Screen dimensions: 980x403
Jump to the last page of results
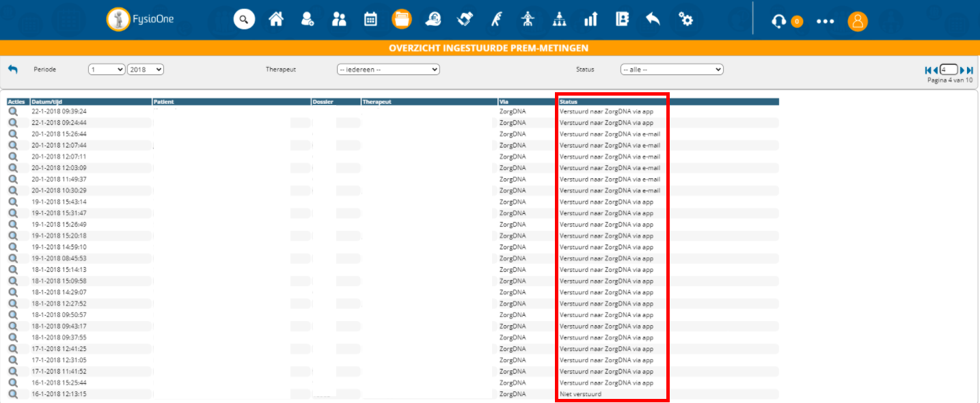pos(970,70)
